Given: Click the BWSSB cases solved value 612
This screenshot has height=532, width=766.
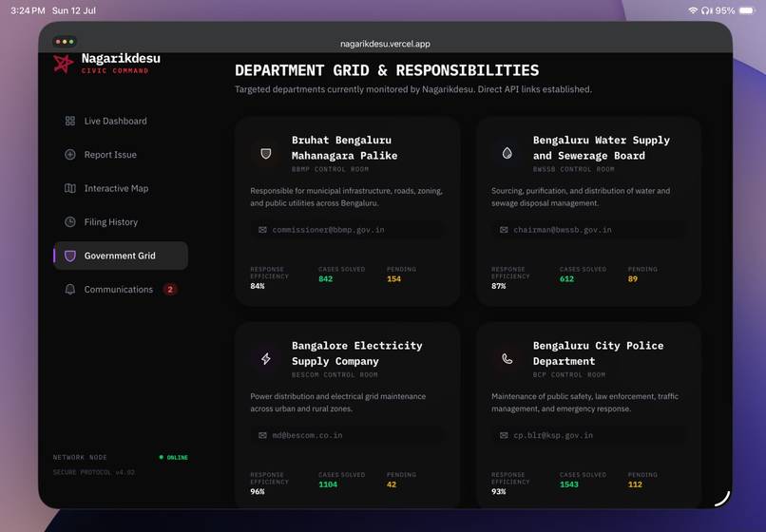Looking at the screenshot, I should point(566,279).
